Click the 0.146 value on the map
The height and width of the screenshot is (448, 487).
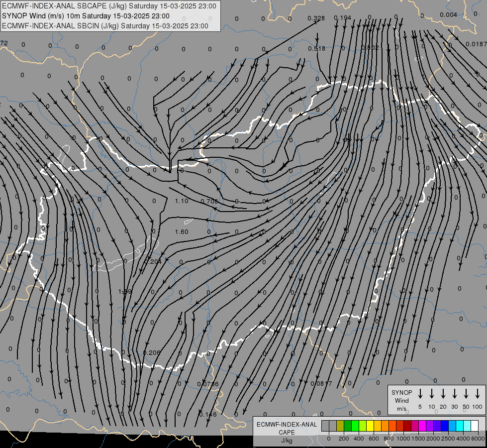point(208,415)
